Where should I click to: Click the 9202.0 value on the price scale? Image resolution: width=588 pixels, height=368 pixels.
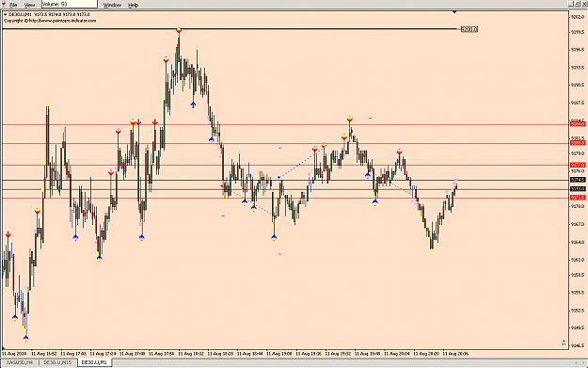(578, 17)
